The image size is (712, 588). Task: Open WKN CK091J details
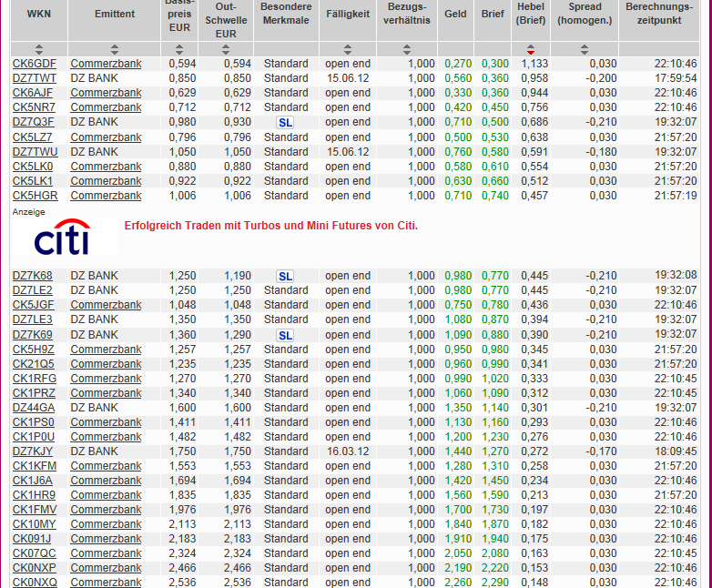[x=32, y=539]
